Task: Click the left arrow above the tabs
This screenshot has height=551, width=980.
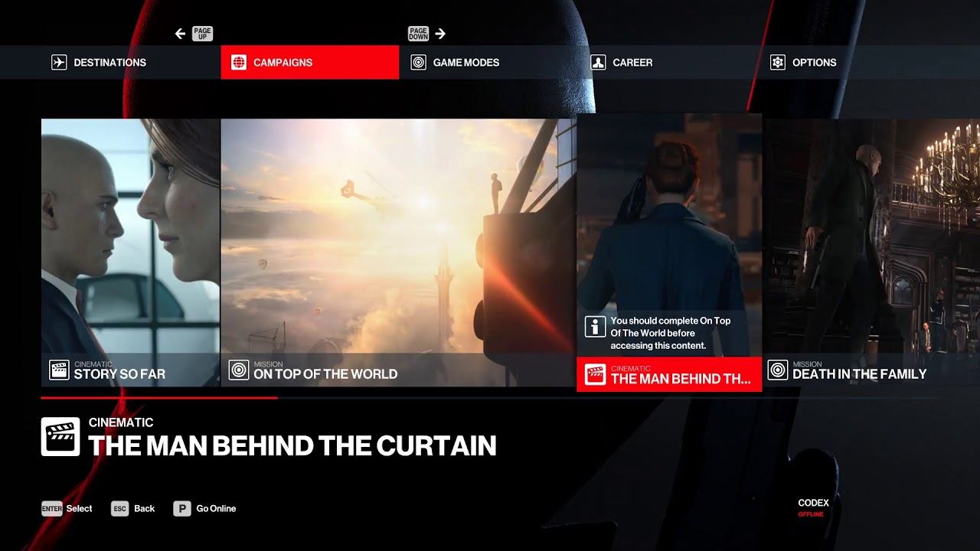Action: click(x=181, y=34)
